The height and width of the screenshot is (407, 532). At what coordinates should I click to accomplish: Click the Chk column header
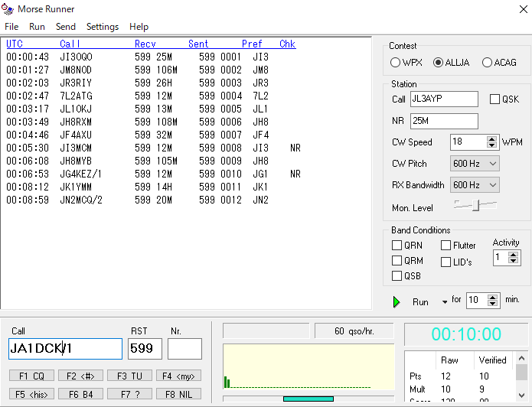point(287,44)
